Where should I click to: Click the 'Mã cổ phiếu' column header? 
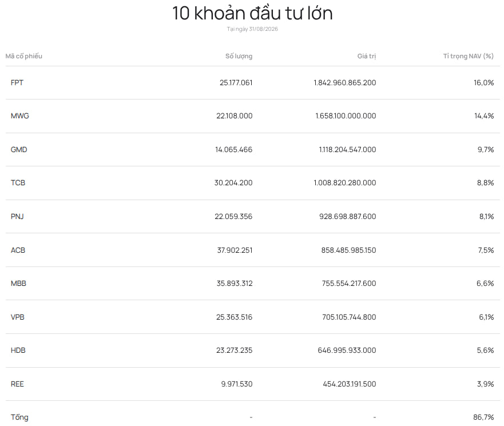click(24, 56)
